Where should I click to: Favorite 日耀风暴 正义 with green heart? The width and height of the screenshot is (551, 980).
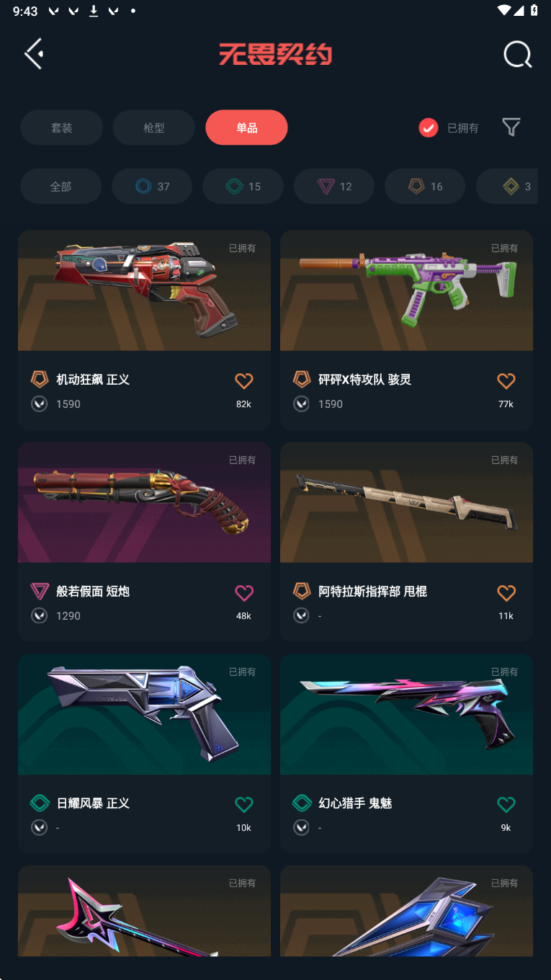click(244, 804)
